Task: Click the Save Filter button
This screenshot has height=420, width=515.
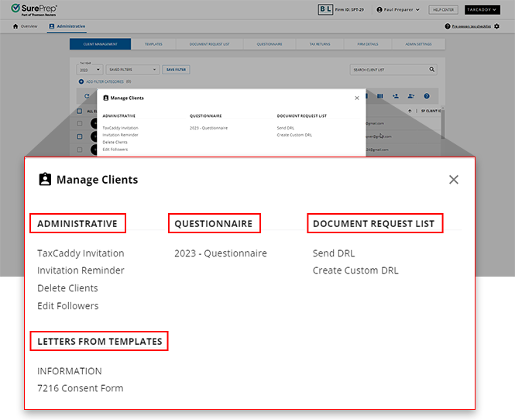Action: click(x=176, y=70)
